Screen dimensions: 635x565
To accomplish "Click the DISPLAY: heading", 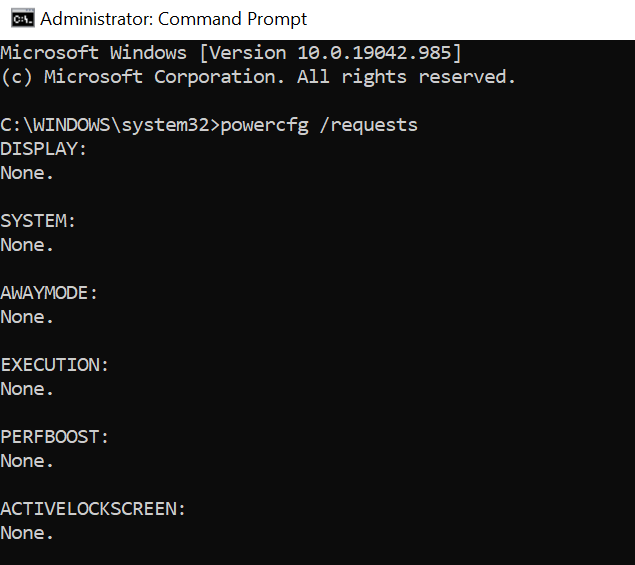I will pos(44,149).
